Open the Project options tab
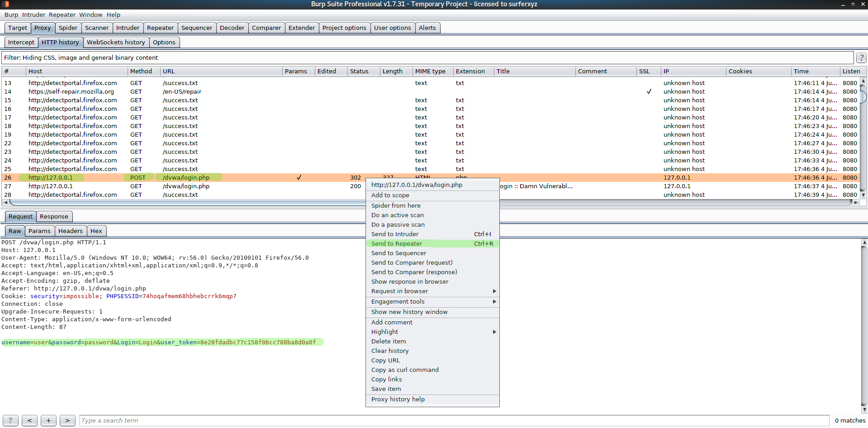Screen dimensions: 868x428 coord(344,28)
